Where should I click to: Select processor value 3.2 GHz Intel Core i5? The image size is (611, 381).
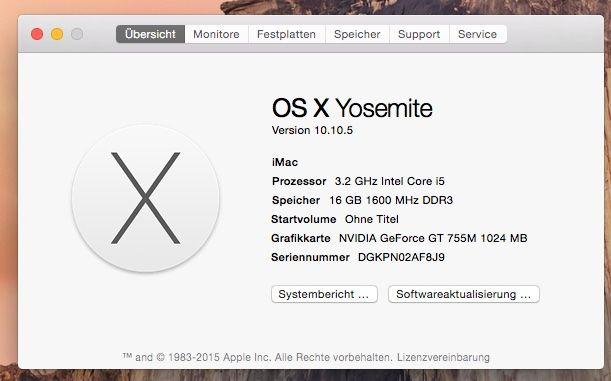click(390, 181)
